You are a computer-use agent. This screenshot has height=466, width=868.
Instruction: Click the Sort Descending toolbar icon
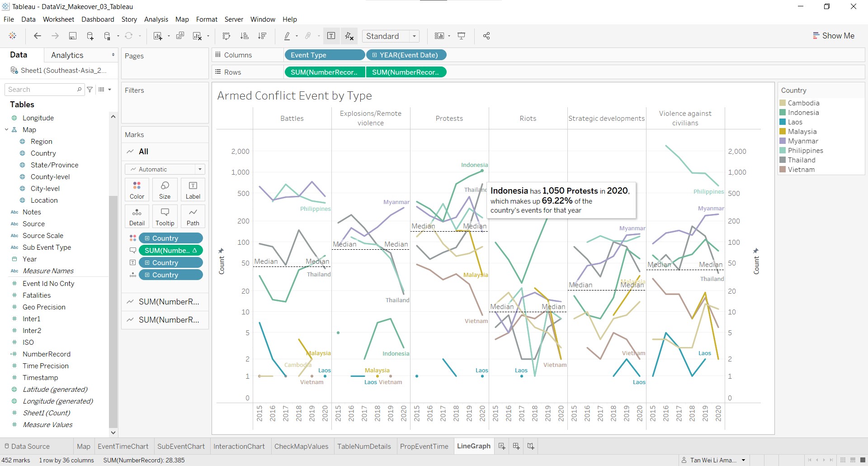(x=262, y=36)
